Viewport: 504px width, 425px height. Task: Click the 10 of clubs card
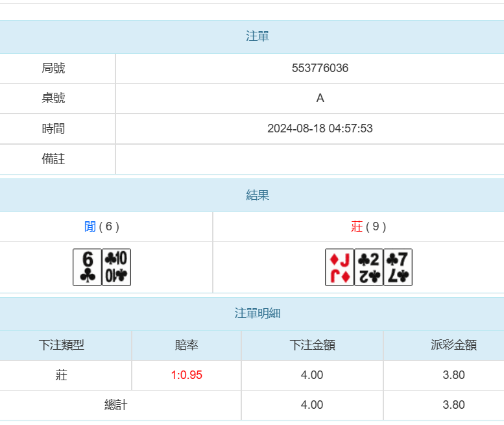click(x=117, y=267)
